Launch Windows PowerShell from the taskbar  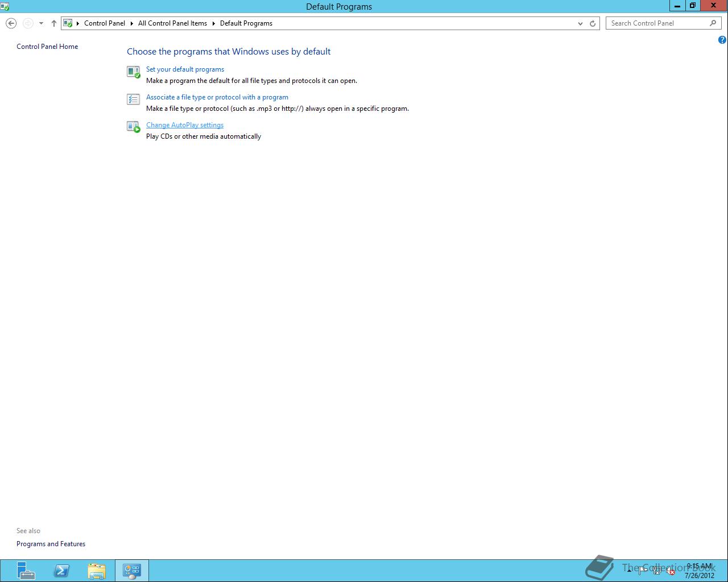61,571
